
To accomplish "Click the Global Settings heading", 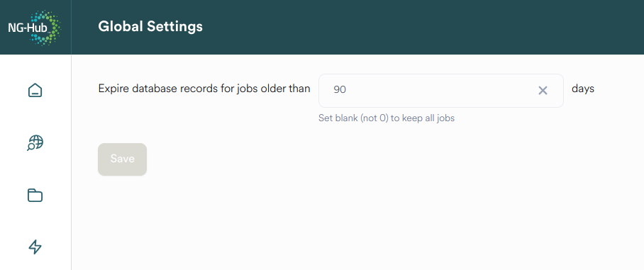I will [x=150, y=27].
